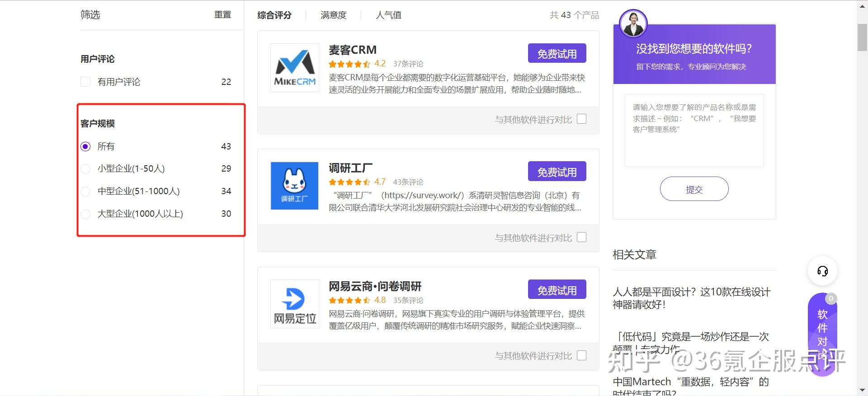This screenshot has width=868, height=396.
Task: Click the 4.2 rating score
Action: tap(380, 64)
